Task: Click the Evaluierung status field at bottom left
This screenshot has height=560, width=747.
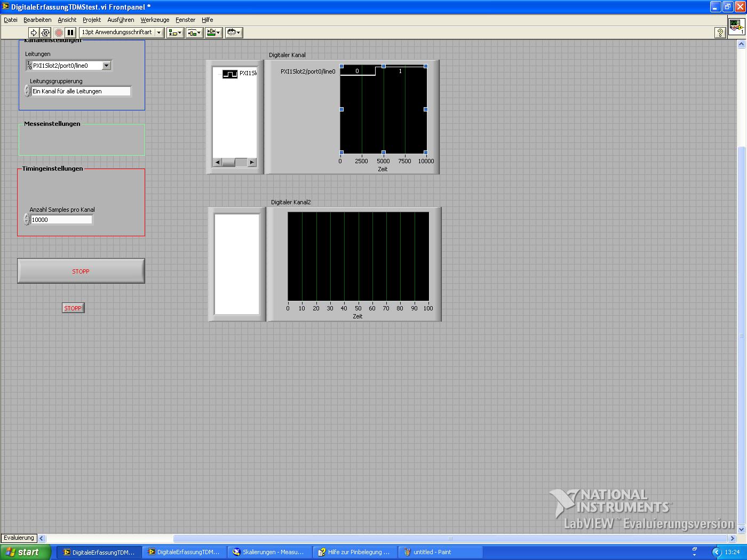Action: click(19, 538)
